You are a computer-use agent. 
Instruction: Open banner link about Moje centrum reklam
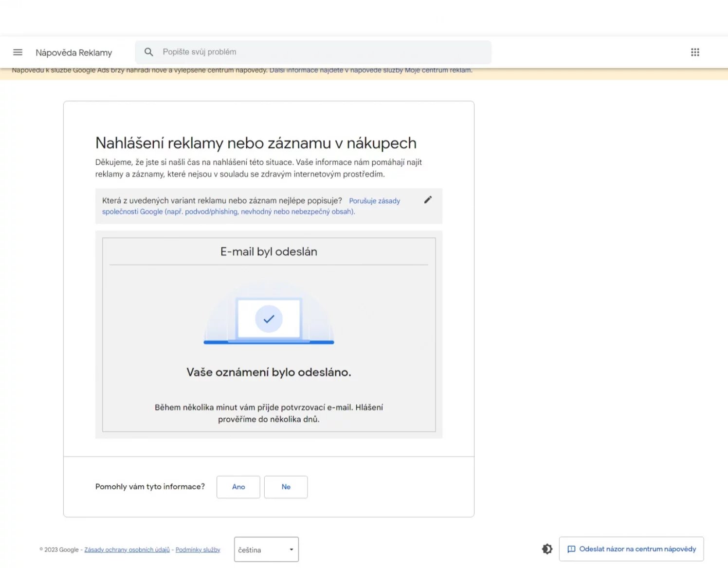pos(370,71)
